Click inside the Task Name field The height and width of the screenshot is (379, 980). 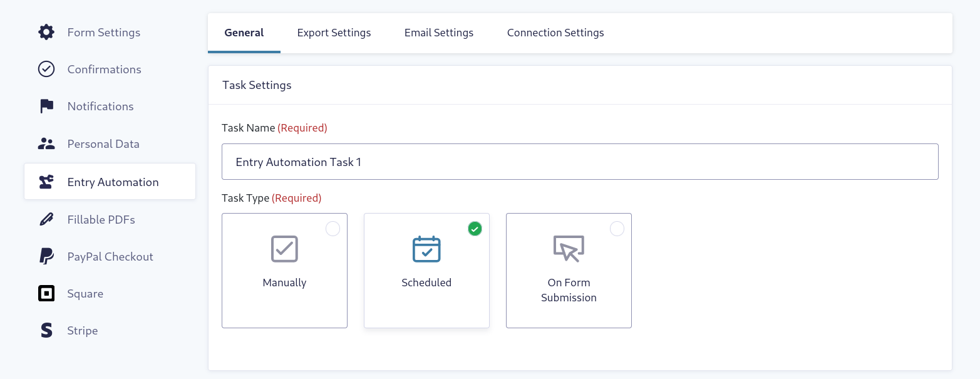click(x=579, y=162)
